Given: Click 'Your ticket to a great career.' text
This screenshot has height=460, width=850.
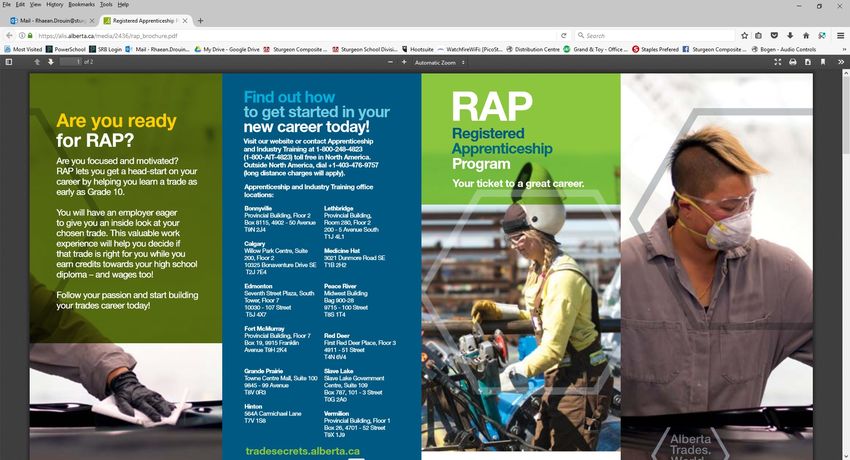Looking at the screenshot, I should coord(518,184).
